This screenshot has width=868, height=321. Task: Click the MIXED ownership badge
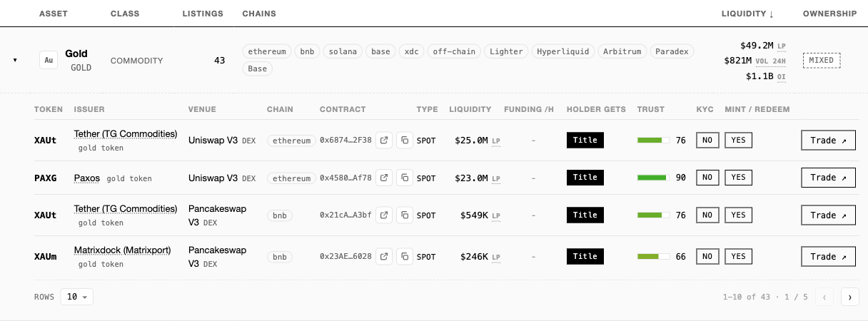[822, 61]
